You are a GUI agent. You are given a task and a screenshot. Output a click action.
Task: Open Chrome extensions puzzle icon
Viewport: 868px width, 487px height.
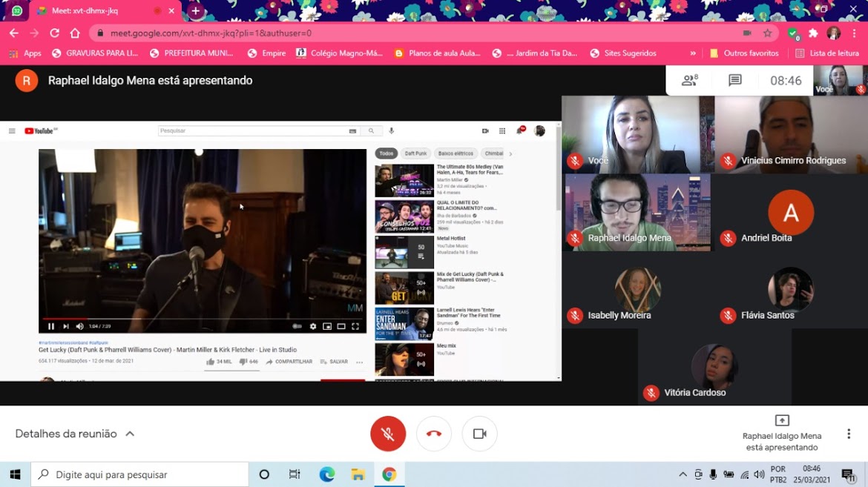click(813, 33)
